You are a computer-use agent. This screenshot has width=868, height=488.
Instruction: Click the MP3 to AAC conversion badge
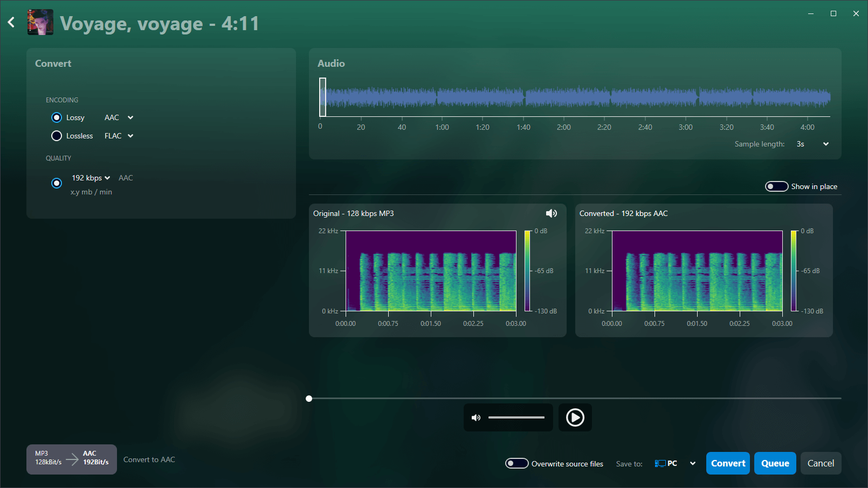(x=71, y=459)
